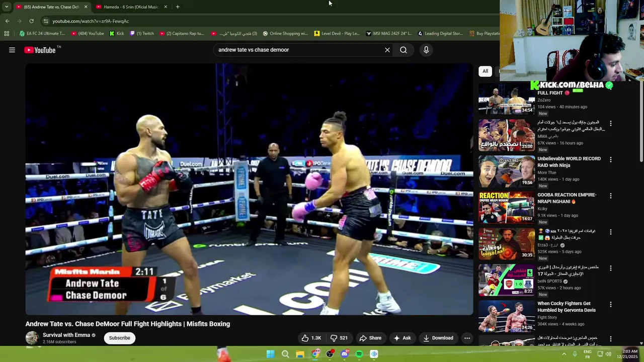Open Windows taskbar search
Screen dimensions: 644x362
click(285, 354)
